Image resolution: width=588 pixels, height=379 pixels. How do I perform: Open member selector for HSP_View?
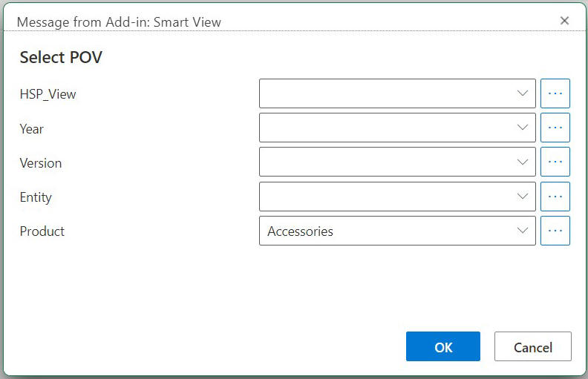(555, 93)
